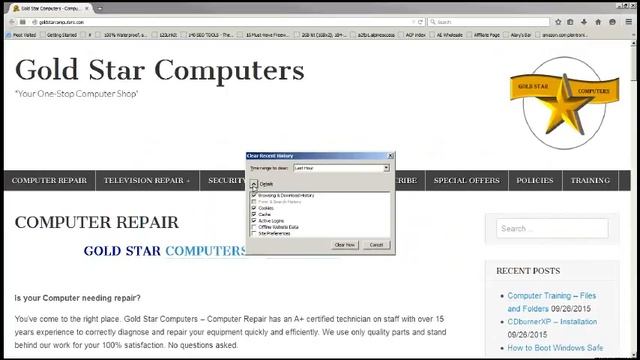640x360 pixels.
Task: Click the browser toolbar Search box
Action: pyautogui.click(x=489, y=22)
